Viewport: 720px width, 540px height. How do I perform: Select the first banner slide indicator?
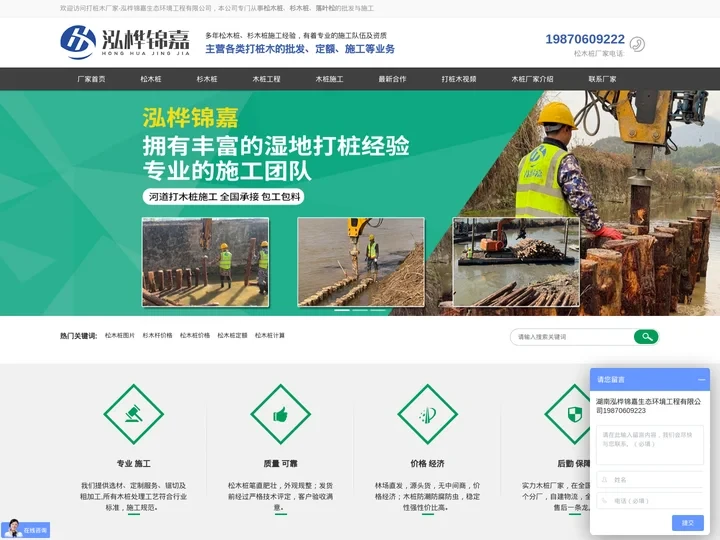pyautogui.click(x=342, y=310)
